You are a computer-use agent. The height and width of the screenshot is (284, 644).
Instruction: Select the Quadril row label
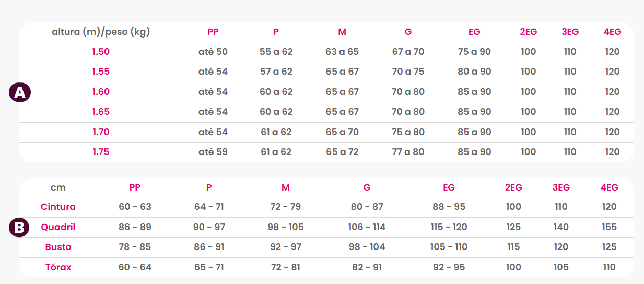[58, 227]
